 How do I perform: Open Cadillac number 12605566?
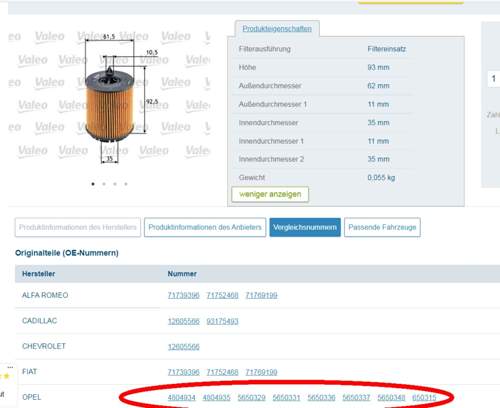(183, 321)
